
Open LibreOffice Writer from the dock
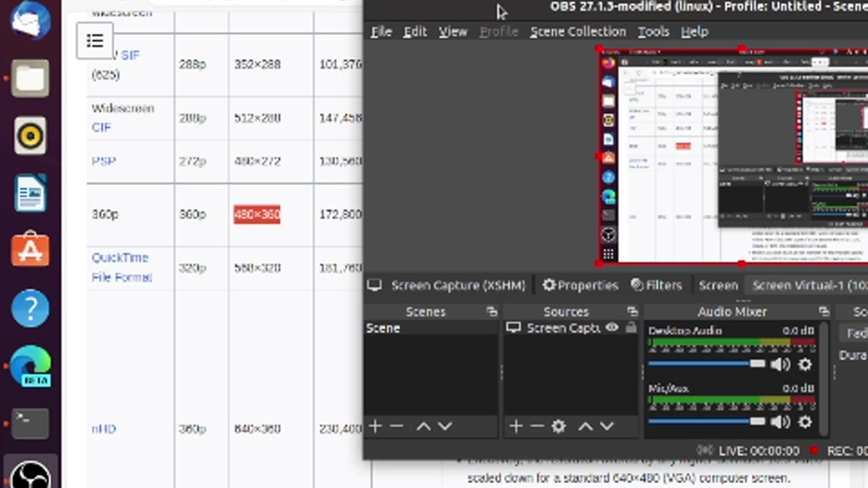click(30, 193)
